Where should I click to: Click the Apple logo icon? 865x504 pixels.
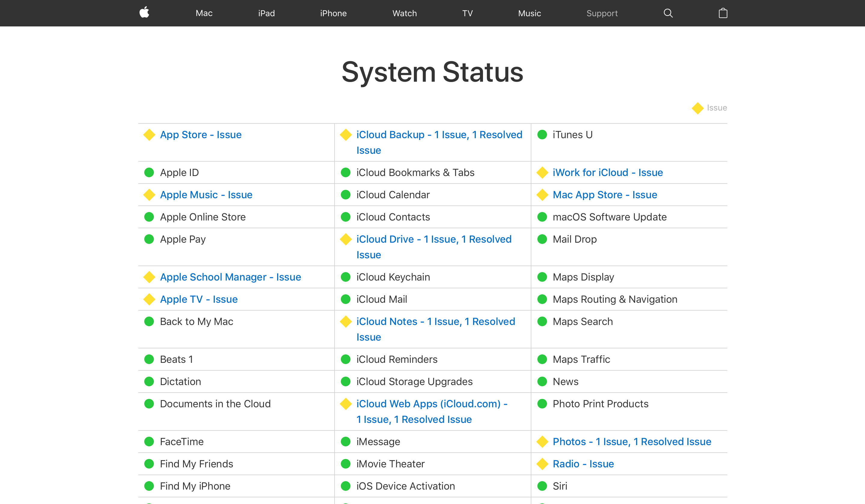tap(144, 13)
